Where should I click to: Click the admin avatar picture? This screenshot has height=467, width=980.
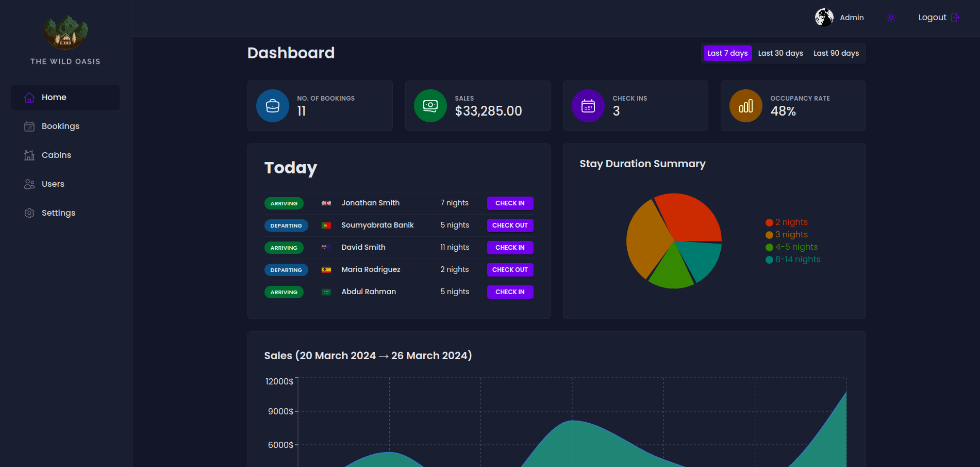pos(824,18)
